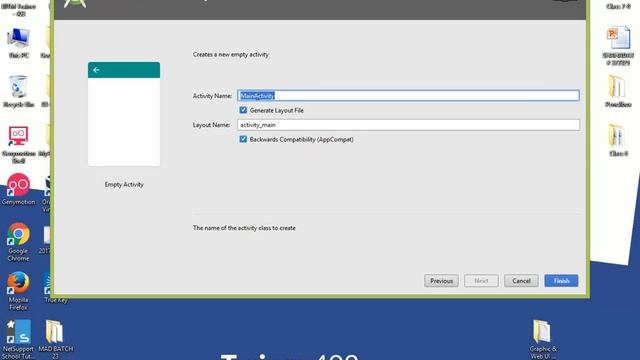The width and height of the screenshot is (640, 360).
Task: Click the Cancel button
Action: (x=521, y=281)
